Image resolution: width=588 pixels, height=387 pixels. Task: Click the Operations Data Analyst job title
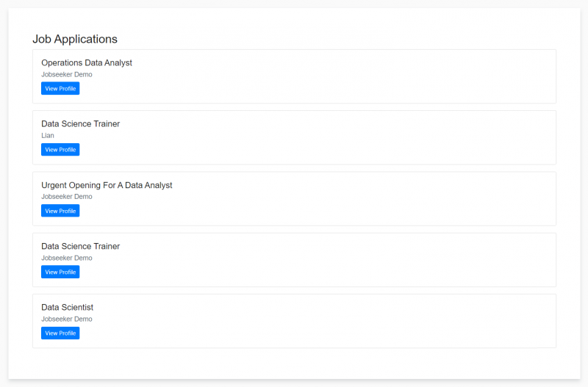(87, 63)
